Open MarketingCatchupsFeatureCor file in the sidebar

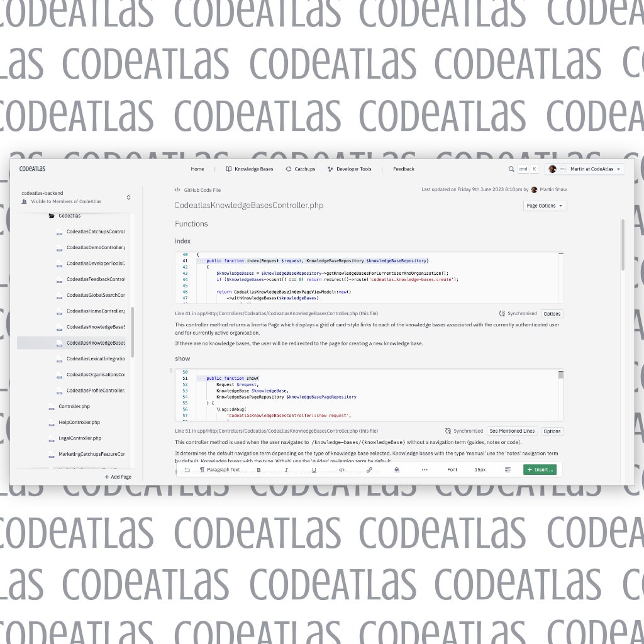[92, 454]
